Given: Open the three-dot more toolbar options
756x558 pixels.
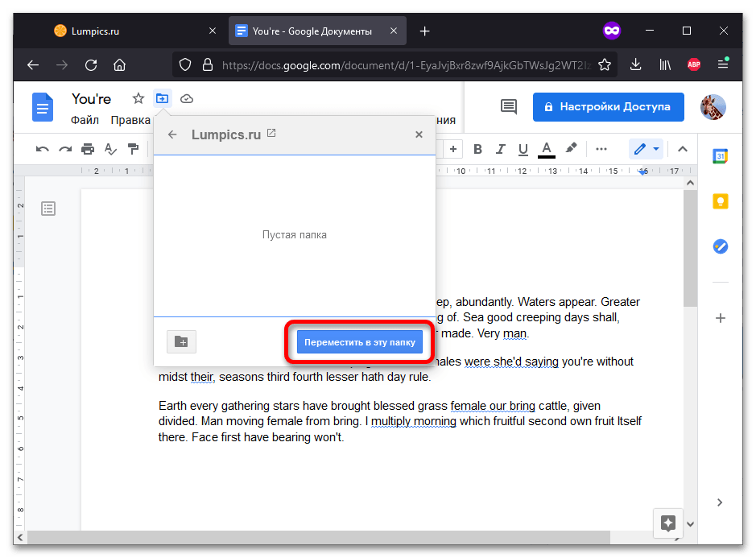Looking at the screenshot, I should click(x=601, y=149).
